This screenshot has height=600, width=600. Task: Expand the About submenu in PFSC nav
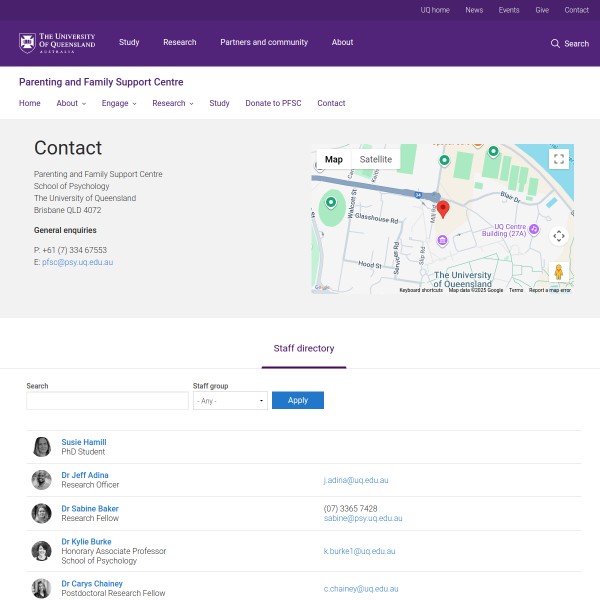71,103
